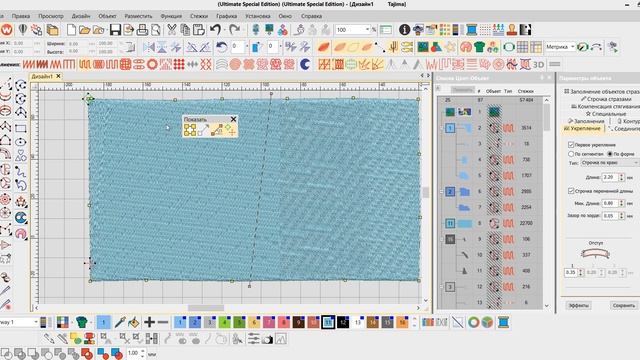Choose the first zigzag satin stitch icon

click(x=29, y=64)
